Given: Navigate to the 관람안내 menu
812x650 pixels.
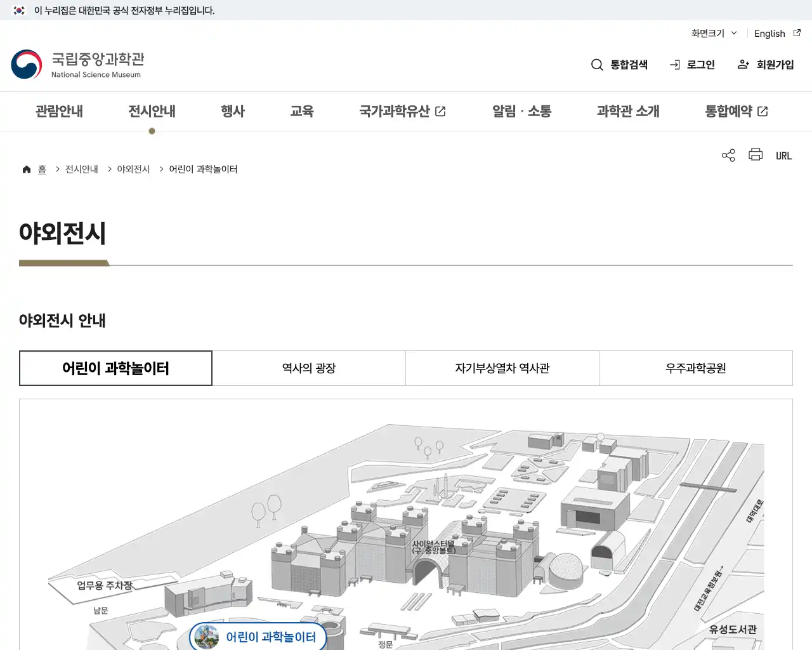Looking at the screenshot, I should click(x=58, y=111).
